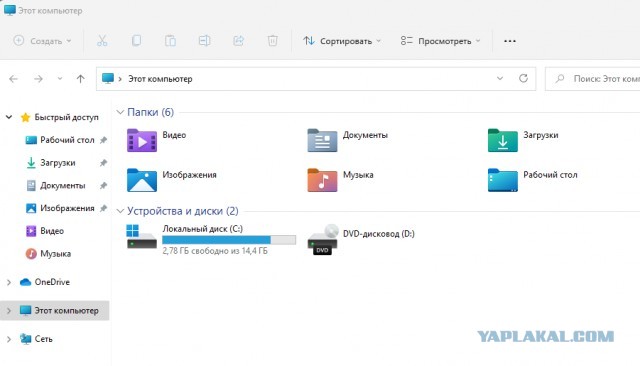Select Быстрый доступ in sidebar
The width and height of the screenshot is (640, 366).
67,118
